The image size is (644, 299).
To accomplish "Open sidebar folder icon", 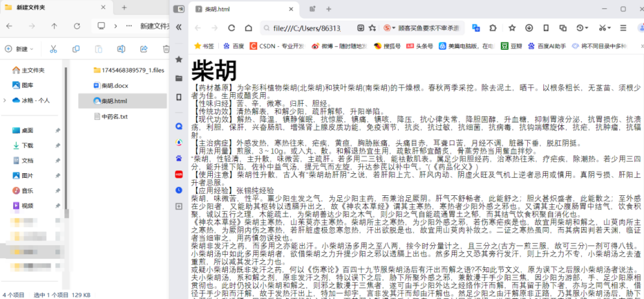I will (x=179, y=78).
